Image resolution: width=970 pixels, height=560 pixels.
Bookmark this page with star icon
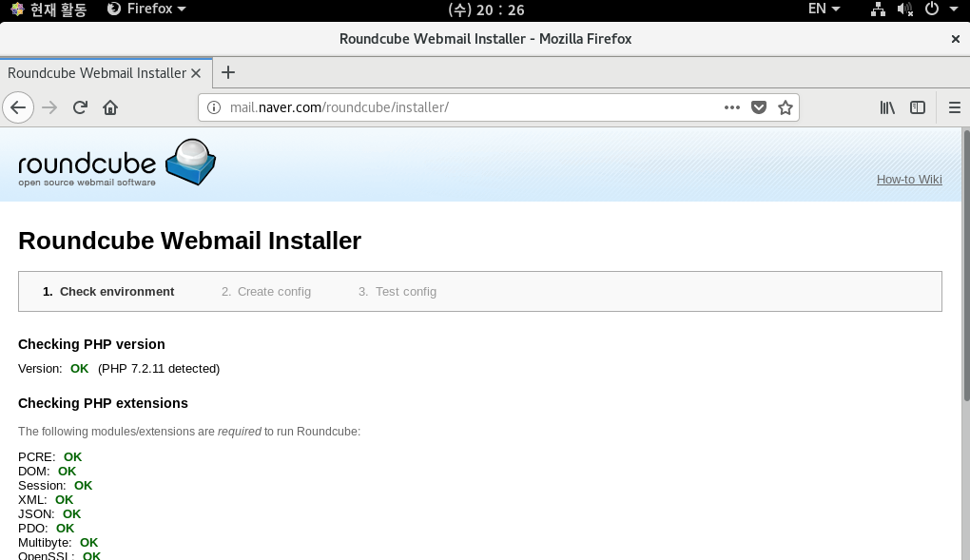tap(785, 107)
